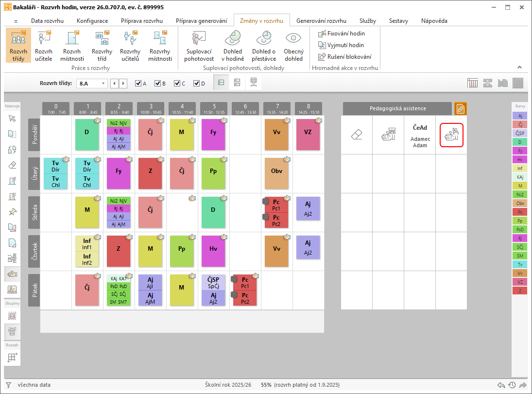
Task: Go to previous class with left arrow
Action: tap(114, 84)
